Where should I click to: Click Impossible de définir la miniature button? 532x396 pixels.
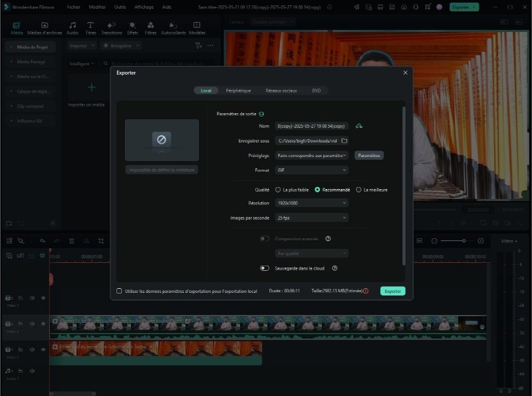tap(162, 170)
